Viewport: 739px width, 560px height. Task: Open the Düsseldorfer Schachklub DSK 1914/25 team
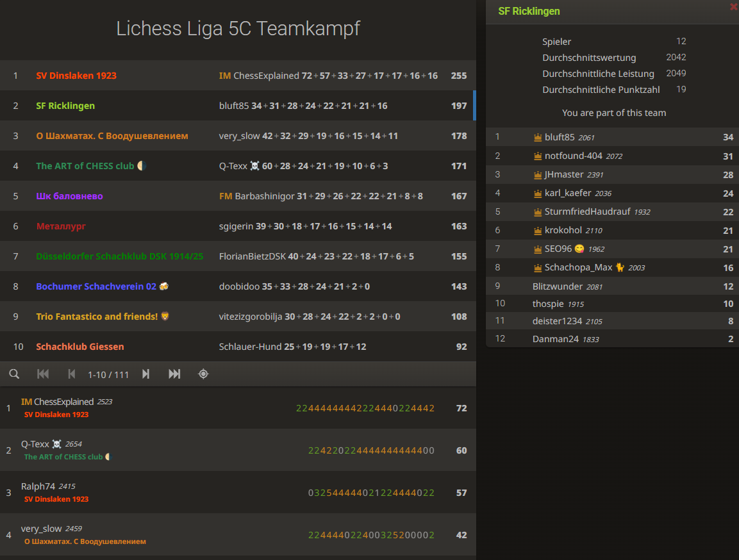pyautogui.click(x=119, y=256)
